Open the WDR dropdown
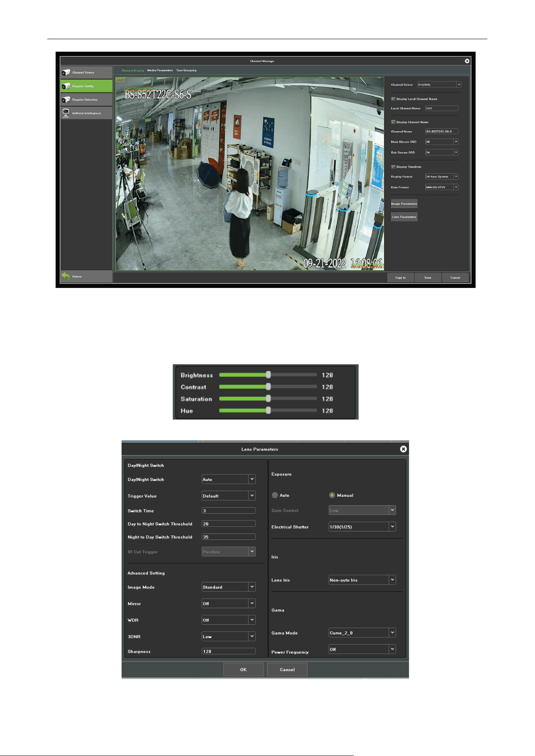 pos(229,620)
